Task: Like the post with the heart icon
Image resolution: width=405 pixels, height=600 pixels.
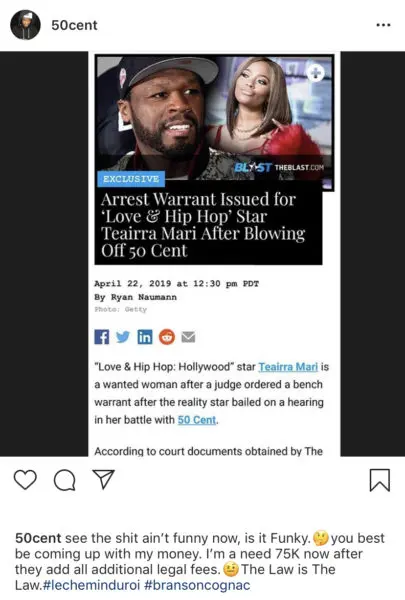Action: pos(25,479)
